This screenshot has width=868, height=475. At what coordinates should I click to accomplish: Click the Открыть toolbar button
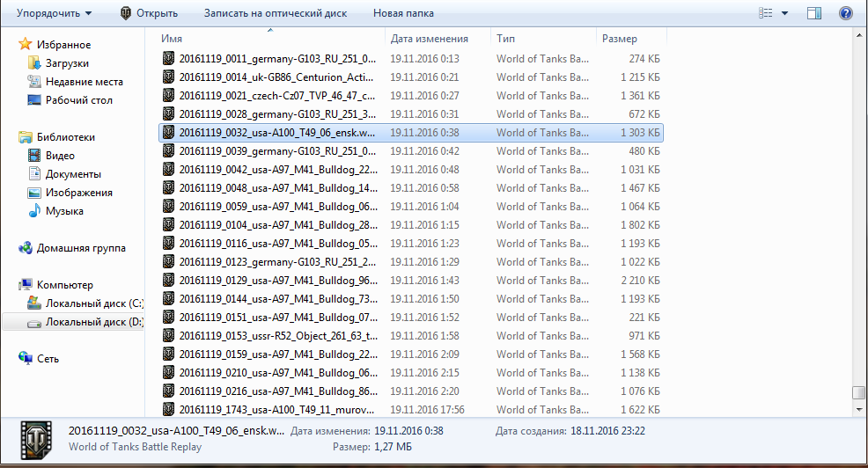point(149,13)
